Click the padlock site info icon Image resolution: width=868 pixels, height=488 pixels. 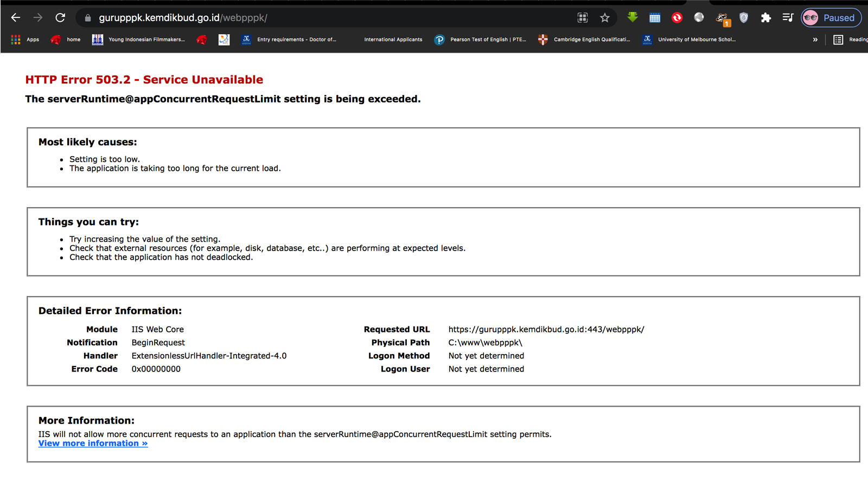[88, 18]
